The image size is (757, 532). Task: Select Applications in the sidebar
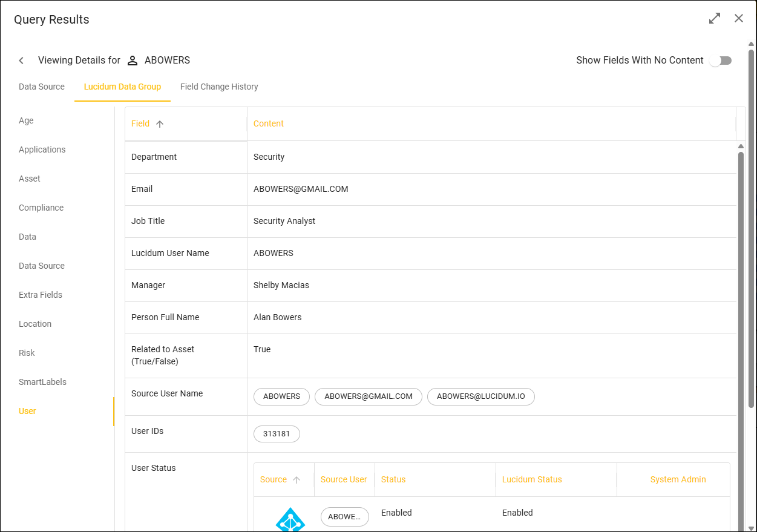click(42, 149)
